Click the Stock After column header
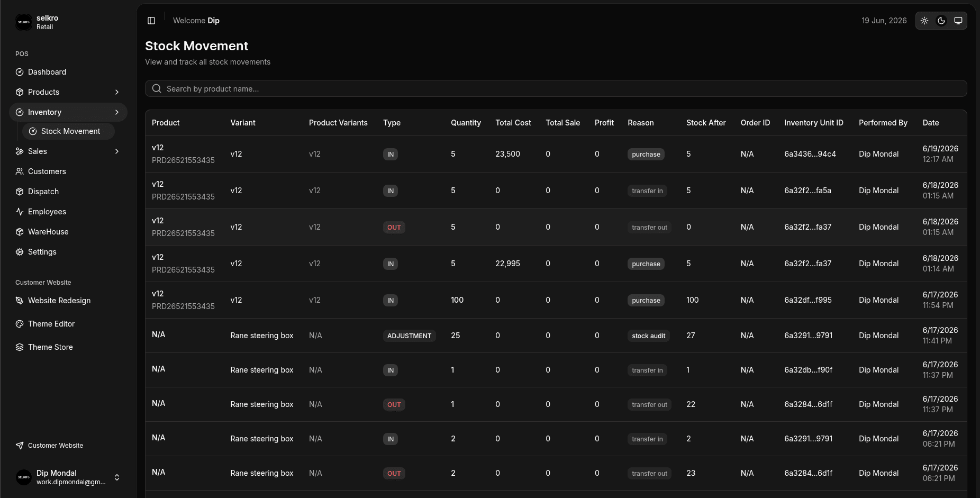Screen dimensions: 980x498 pos(706,123)
